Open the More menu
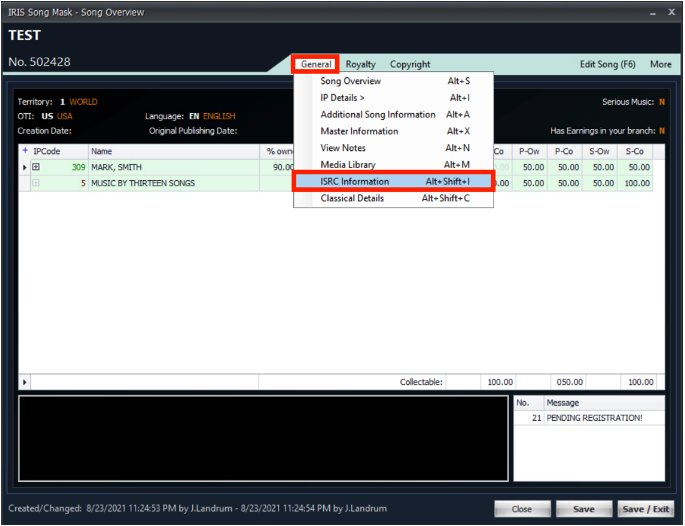 (660, 64)
